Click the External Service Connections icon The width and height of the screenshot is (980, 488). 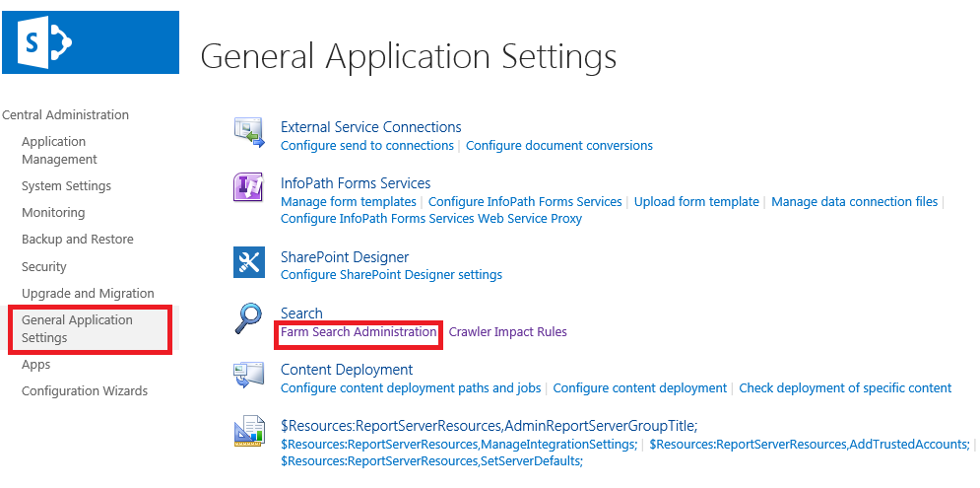click(249, 132)
